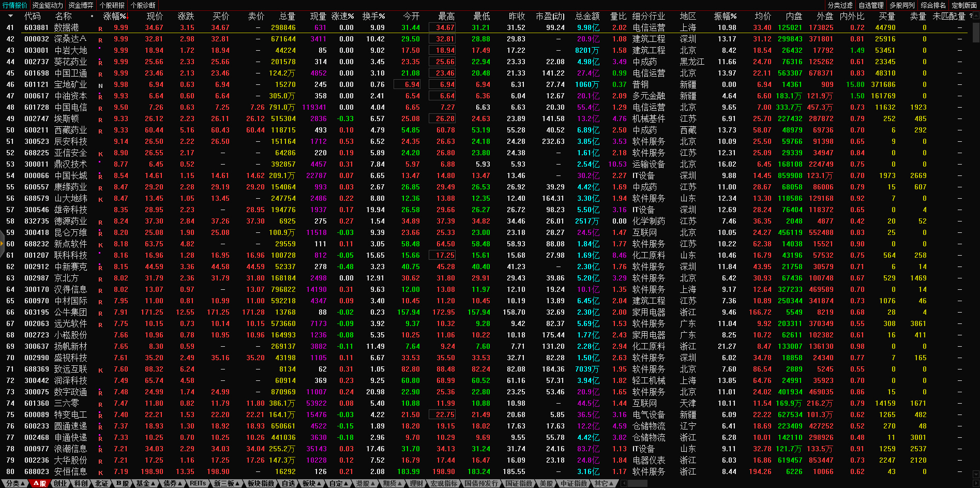Image resolution: width=980 pixels, height=488 pixels.
Task: Expand the 分类 tab dropdown menu
Action: point(14,483)
